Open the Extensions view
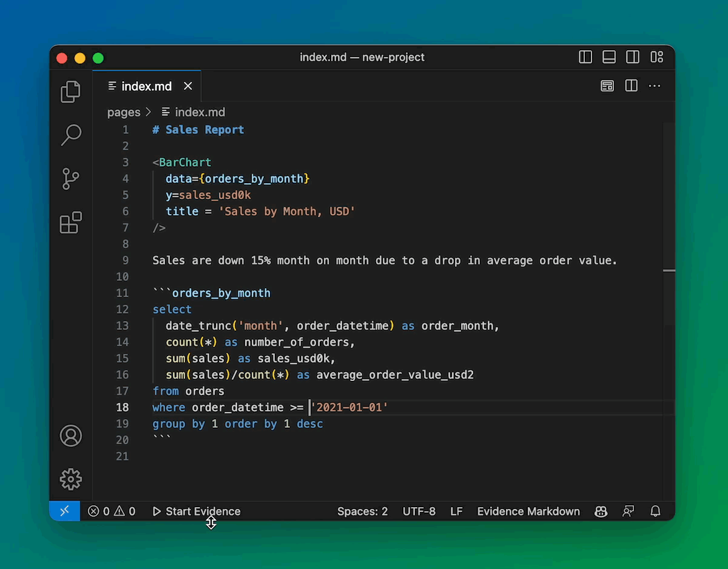 click(x=70, y=223)
